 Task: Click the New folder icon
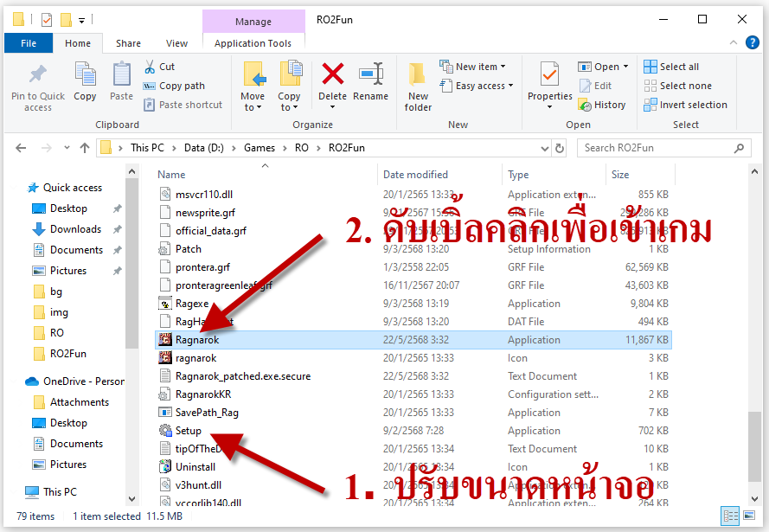417,74
